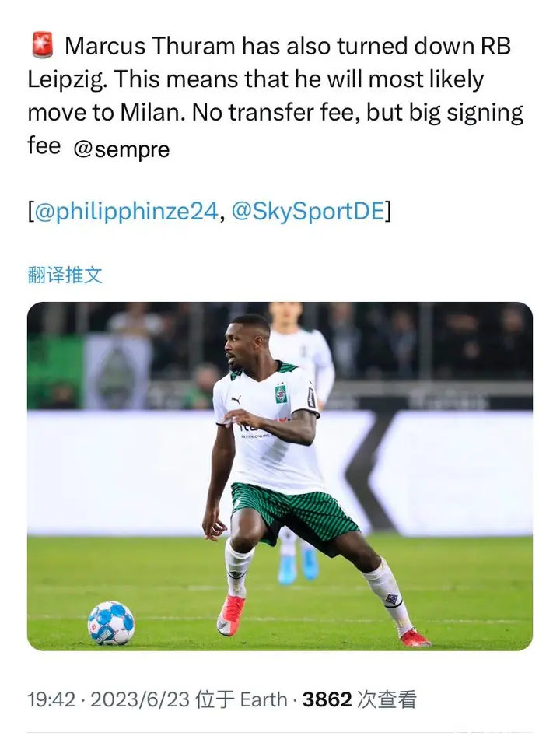The image size is (560, 743).
Task: Open the attached football player photo
Action: point(280,475)
